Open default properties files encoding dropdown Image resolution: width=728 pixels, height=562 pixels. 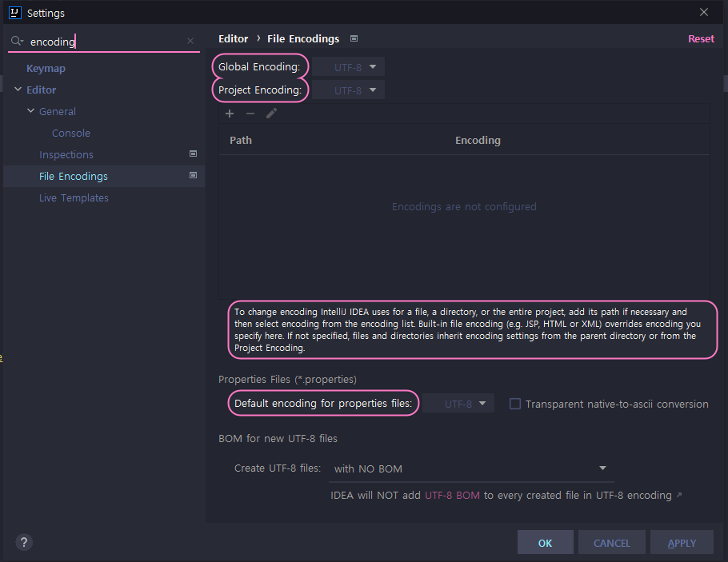[x=458, y=404]
